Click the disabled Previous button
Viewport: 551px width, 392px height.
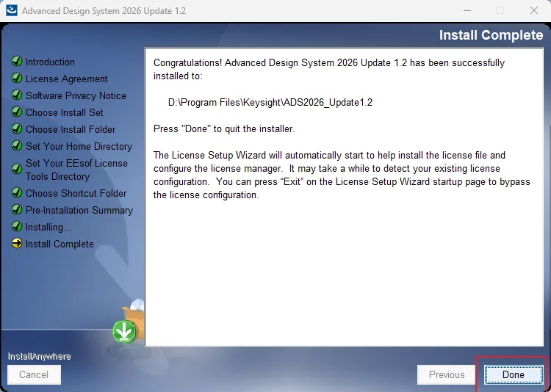coord(446,375)
